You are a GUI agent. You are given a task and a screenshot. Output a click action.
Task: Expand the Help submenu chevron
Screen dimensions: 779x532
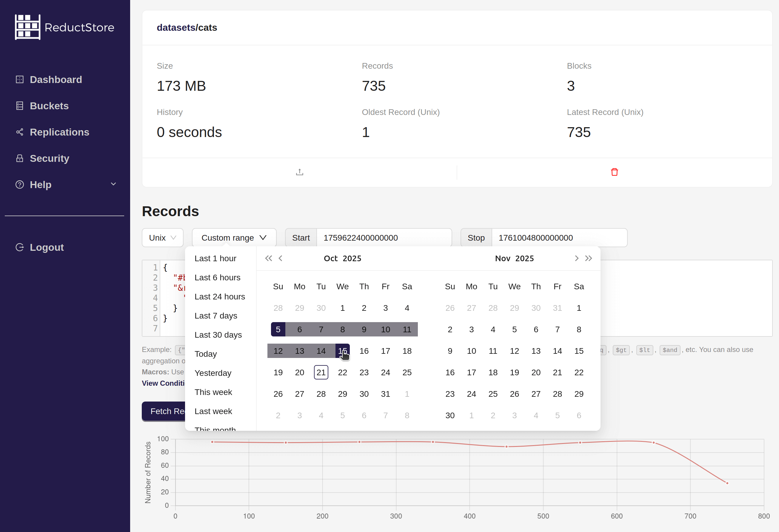click(113, 184)
